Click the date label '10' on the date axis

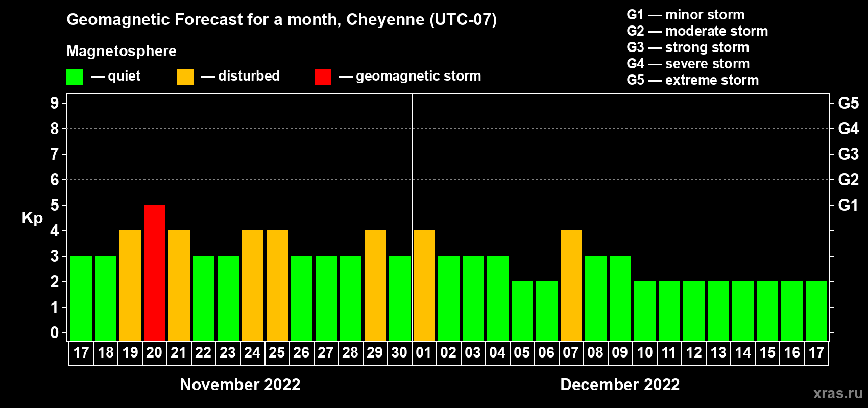[645, 352]
